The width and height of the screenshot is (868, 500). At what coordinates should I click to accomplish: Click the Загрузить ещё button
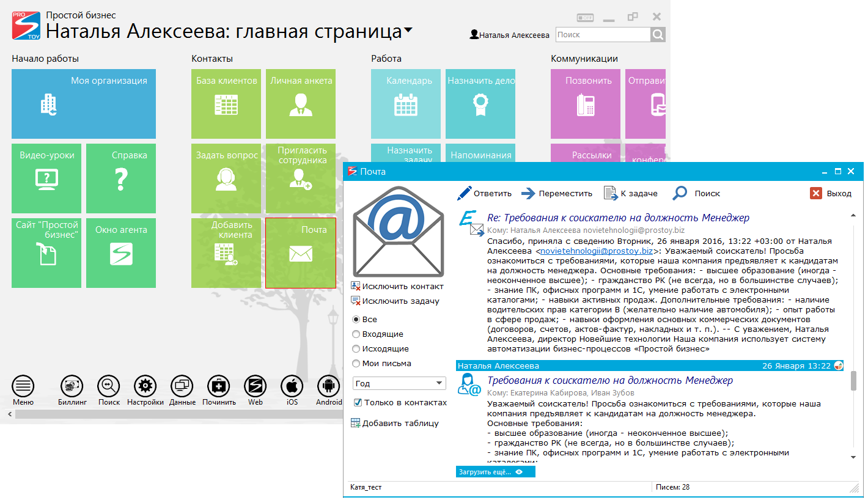496,472
